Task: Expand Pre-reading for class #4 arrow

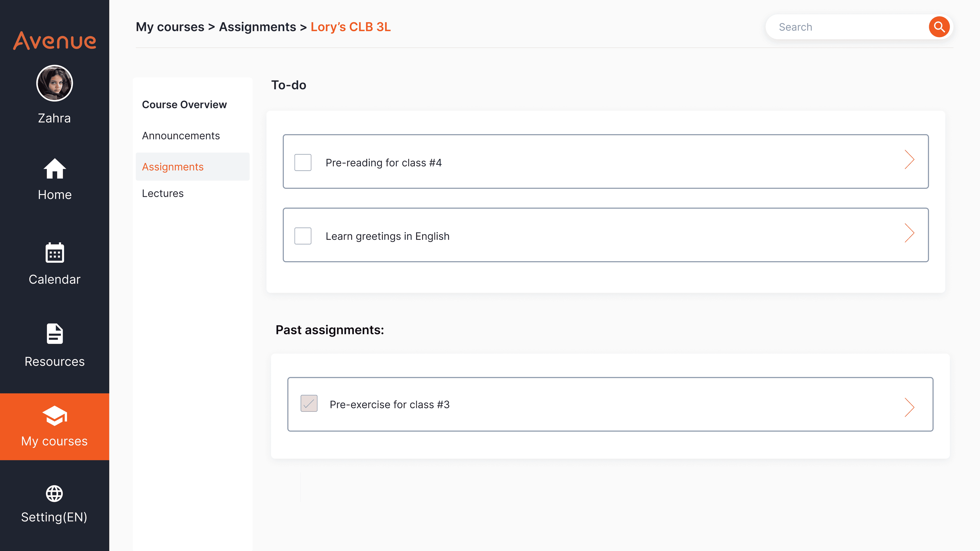Action: (x=909, y=160)
